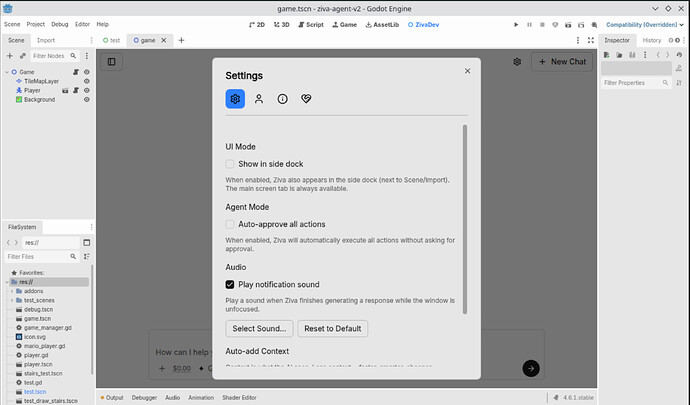Open the General settings gear tab

tap(235, 99)
